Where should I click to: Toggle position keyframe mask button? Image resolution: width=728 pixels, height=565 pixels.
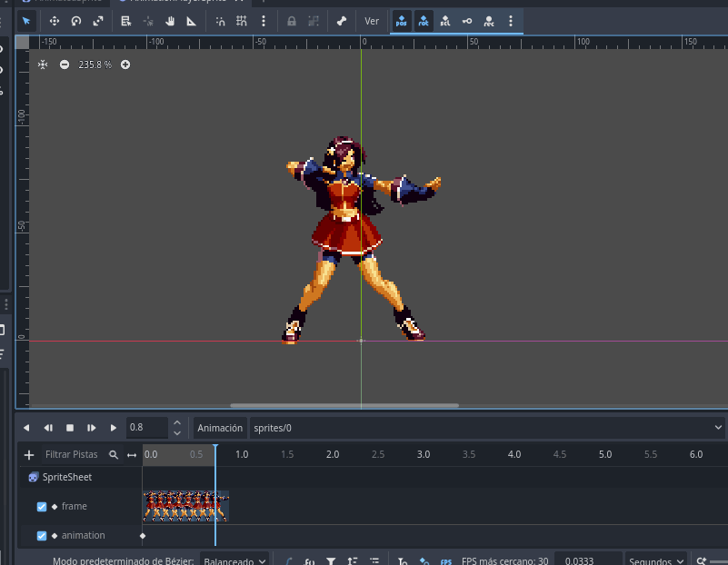coord(401,21)
